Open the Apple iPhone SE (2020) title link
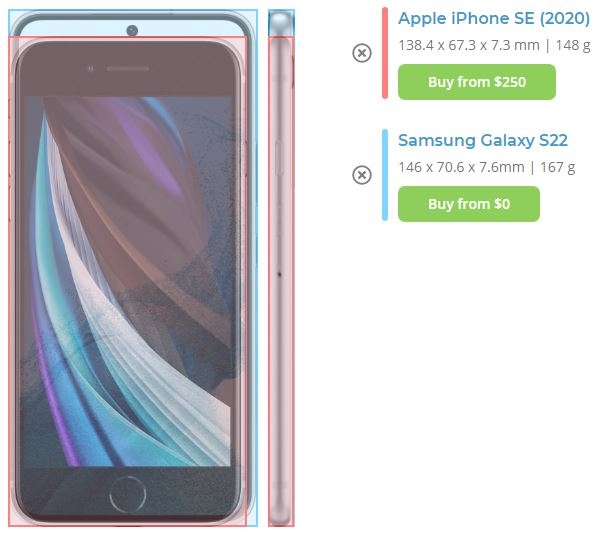The width and height of the screenshot is (601, 549). click(494, 18)
